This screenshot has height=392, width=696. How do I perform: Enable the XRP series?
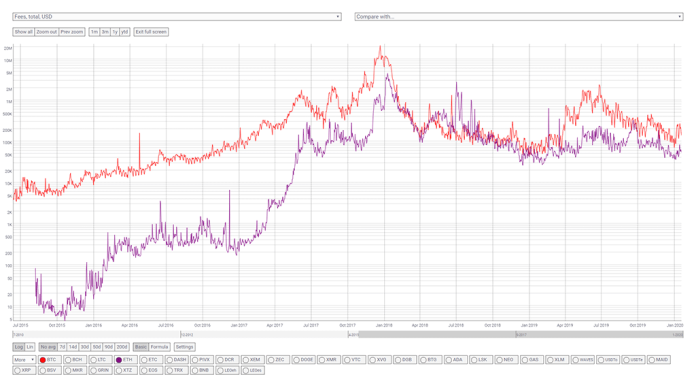pyautogui.click(x=24, y=370)
